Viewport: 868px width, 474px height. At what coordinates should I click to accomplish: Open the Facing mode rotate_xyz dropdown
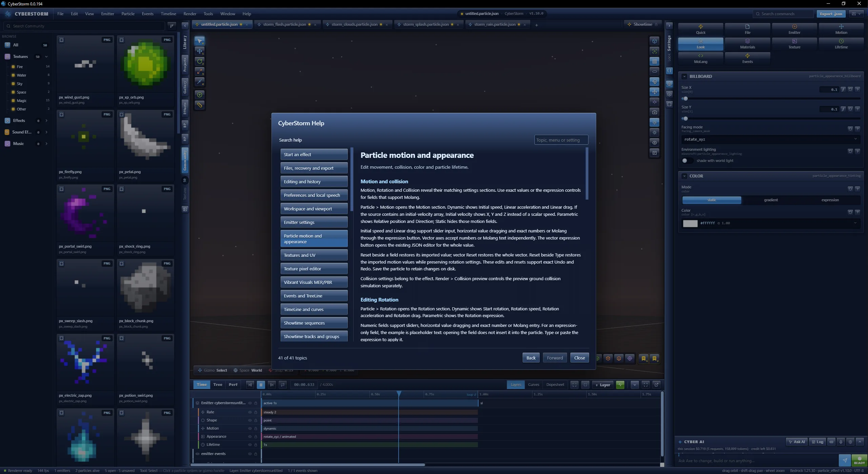pyautogui.click(x=771, y=139)
